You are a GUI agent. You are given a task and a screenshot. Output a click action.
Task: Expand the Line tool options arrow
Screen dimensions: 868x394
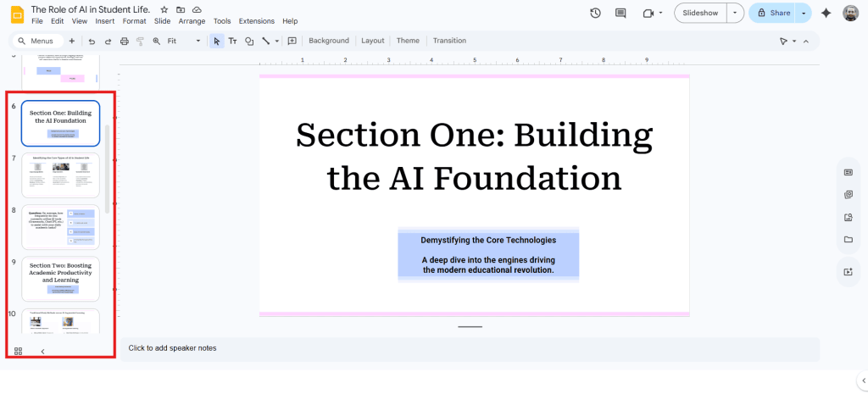[x=277, y=41]
